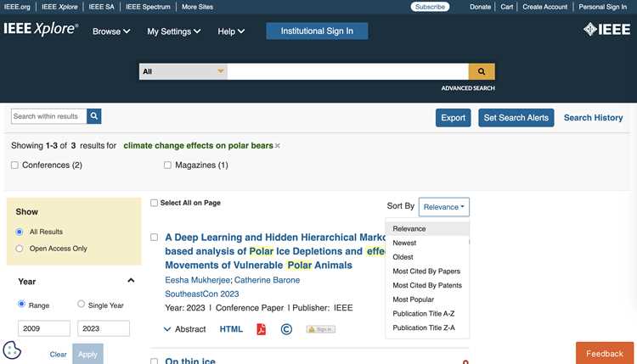Open author Catherine Barone's page

pos(267,280)
